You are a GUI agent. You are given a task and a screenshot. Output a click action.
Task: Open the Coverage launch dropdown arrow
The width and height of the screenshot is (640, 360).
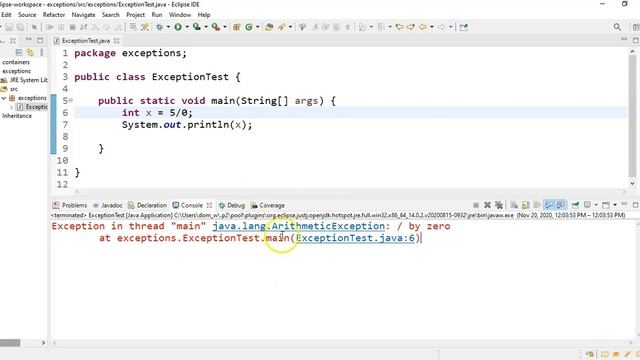206,27
